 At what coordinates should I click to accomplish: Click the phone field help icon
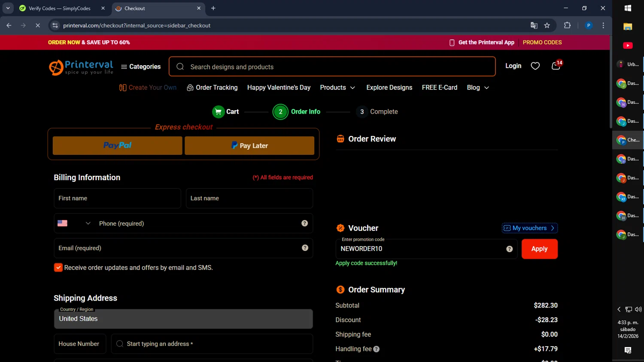[x=304, y=223]
